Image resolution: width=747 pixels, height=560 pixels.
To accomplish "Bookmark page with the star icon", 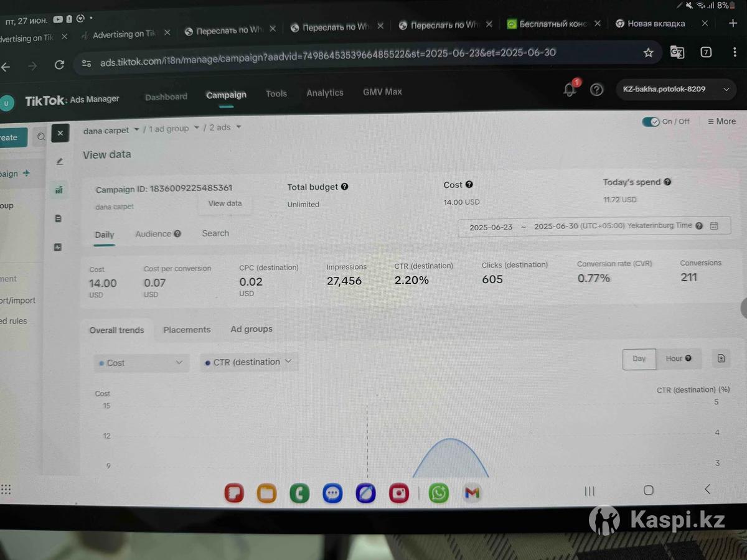I will (648, 53).
